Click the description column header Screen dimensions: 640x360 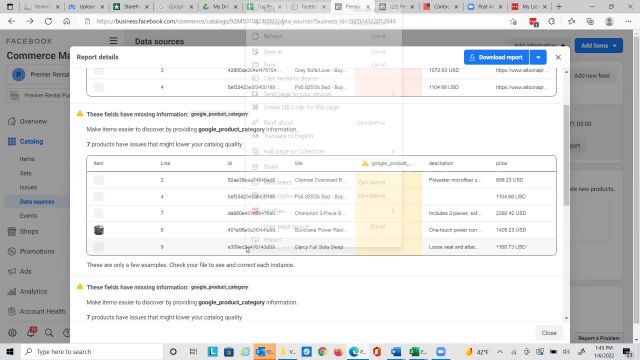click(441, 163)
